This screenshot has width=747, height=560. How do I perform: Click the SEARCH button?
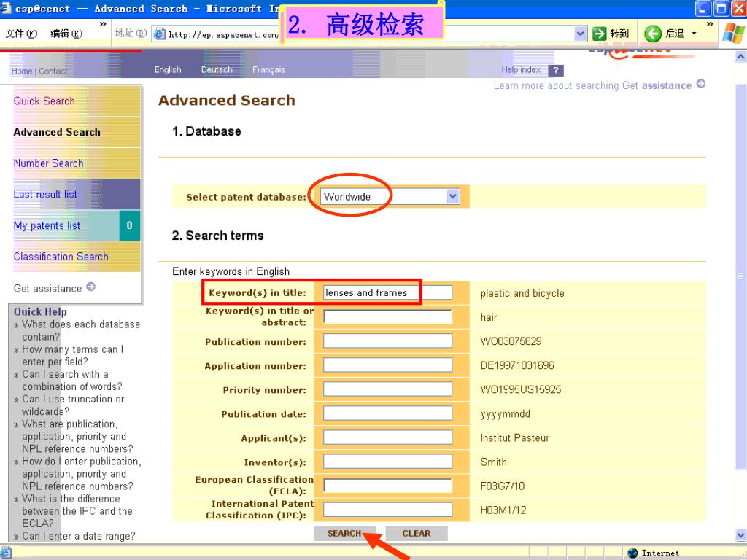pyautogui.click(x=344, y=533)
